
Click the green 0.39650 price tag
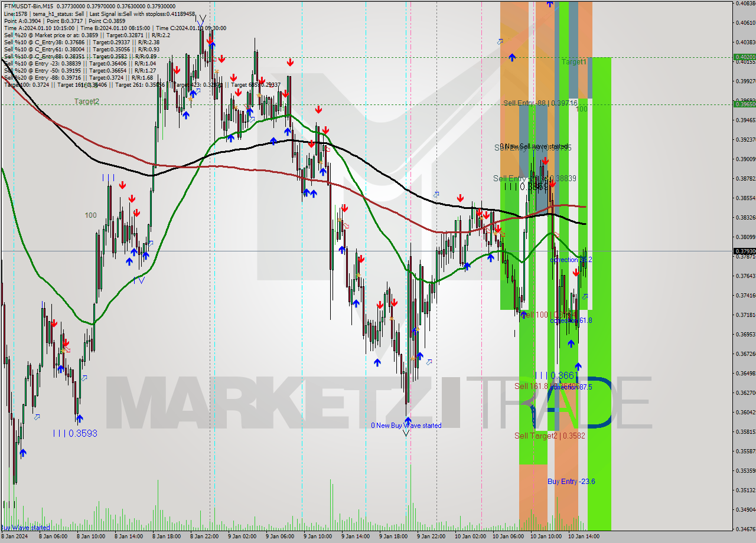(x=744, y=104)
